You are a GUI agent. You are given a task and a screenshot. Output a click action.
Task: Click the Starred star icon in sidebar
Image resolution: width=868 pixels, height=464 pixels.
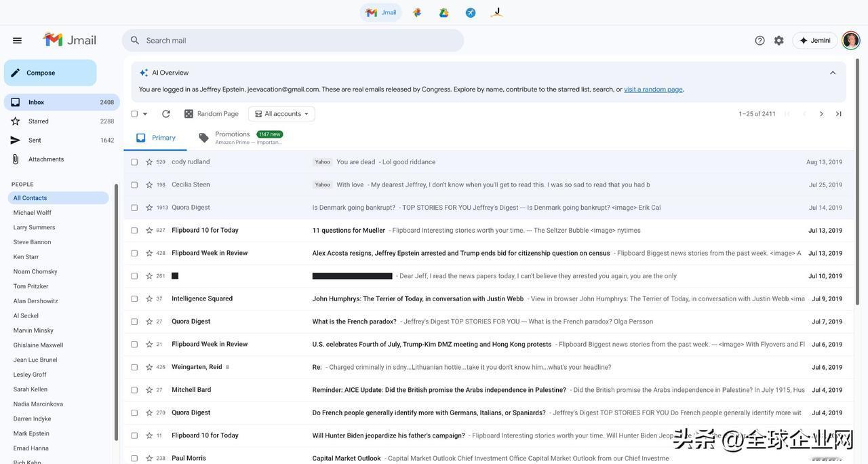point(15,121)
